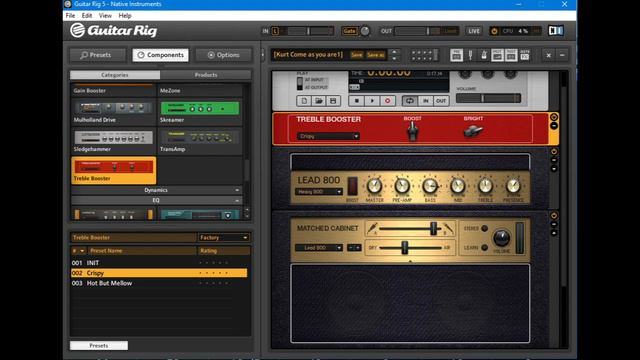Enable LEARN on the Matched Cabinet
The image size is (640, 360).
[x=484, y=248]
